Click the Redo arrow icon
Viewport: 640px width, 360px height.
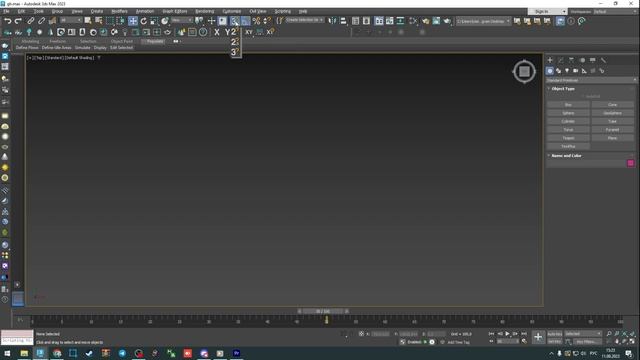click(18, 21)
